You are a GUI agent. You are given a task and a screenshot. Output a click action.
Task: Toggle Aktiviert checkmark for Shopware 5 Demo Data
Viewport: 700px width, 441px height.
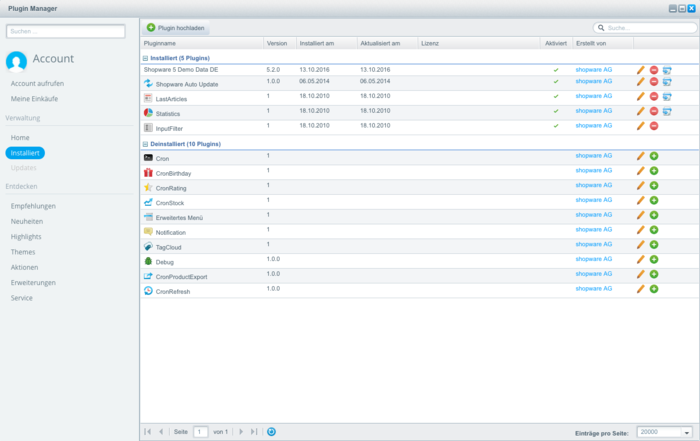pyautogui.click(x=556, y=70)
